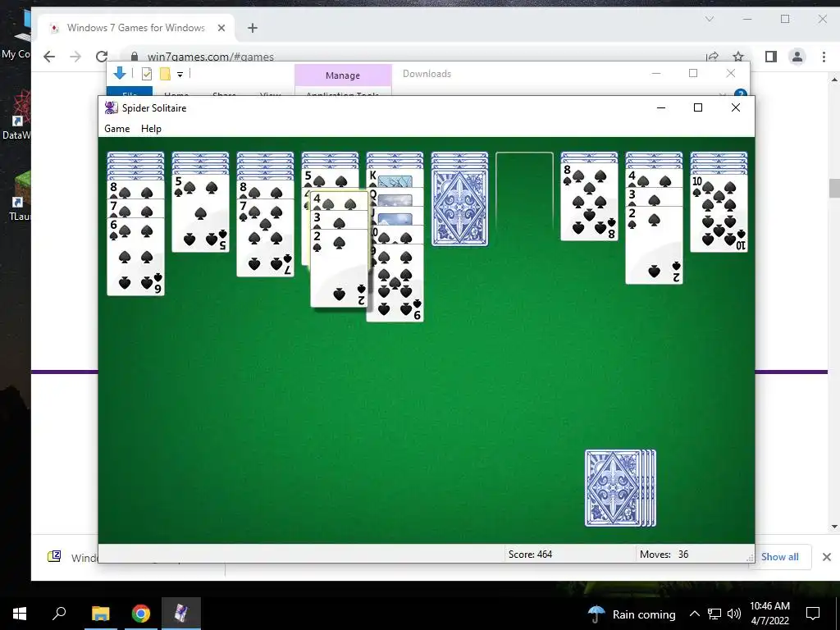Open the Windows Start menu
The width and height of the screenshot is (840, 630).
point(20,614)
